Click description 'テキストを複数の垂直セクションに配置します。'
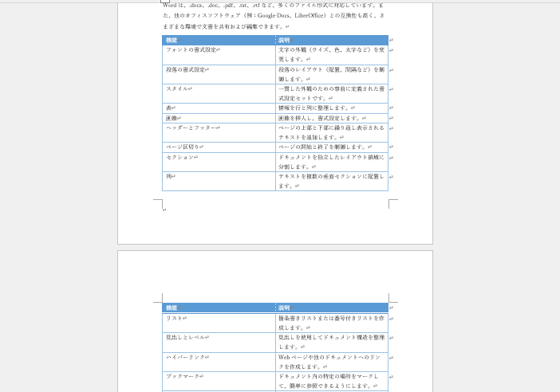This screenshot has height=392, width=560. (331, 181)
